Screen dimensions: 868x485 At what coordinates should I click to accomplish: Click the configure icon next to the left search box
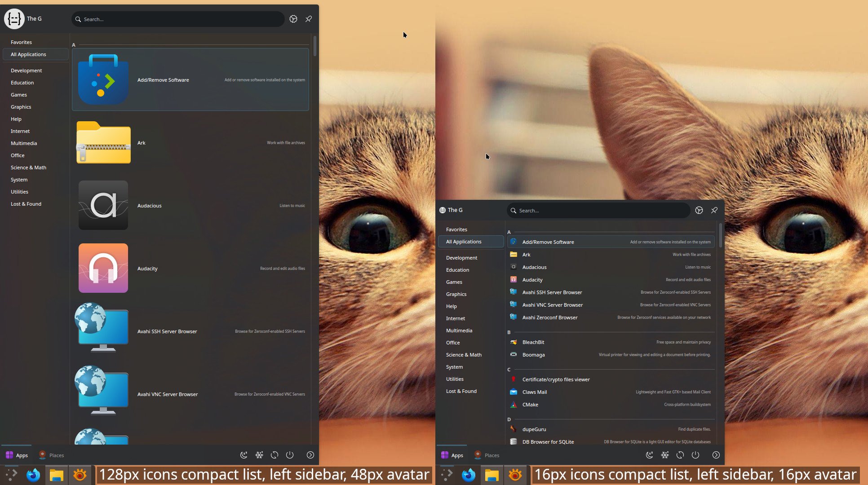[x=293, y=19]
